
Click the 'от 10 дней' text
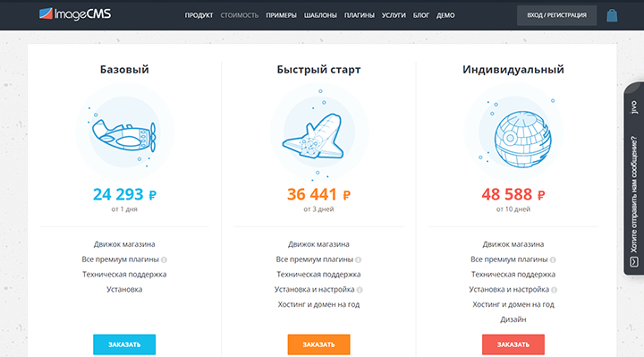tap(513, 209)
